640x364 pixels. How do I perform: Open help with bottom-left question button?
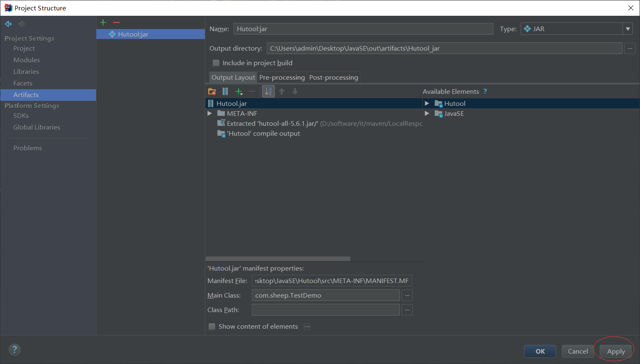tap(15, 349)
